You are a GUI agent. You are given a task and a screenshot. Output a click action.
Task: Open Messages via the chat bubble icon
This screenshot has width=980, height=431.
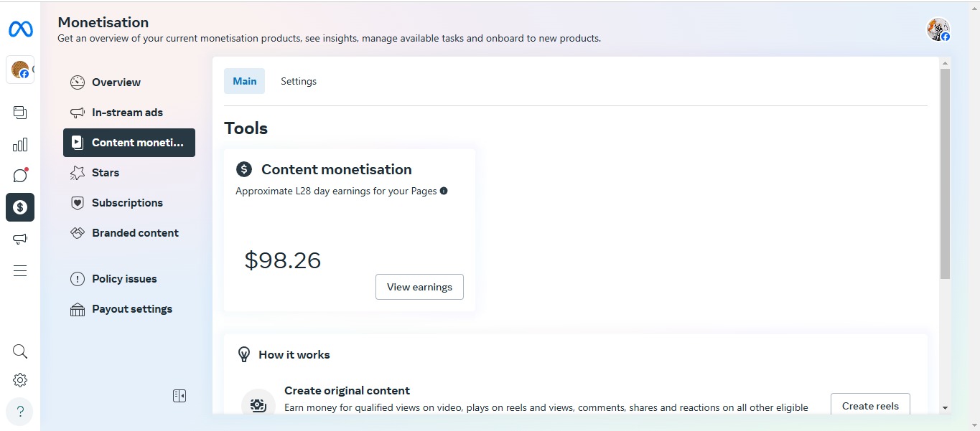(x=19, y=175)
